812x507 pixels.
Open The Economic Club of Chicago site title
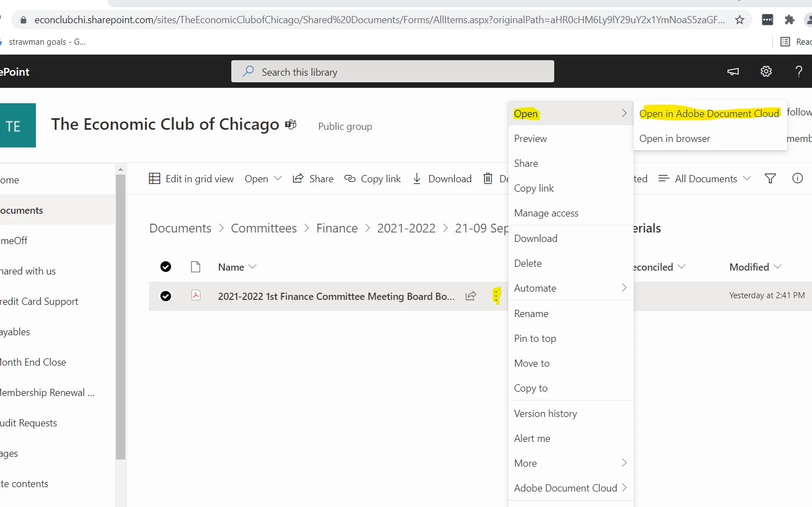[x=165, y=124]
